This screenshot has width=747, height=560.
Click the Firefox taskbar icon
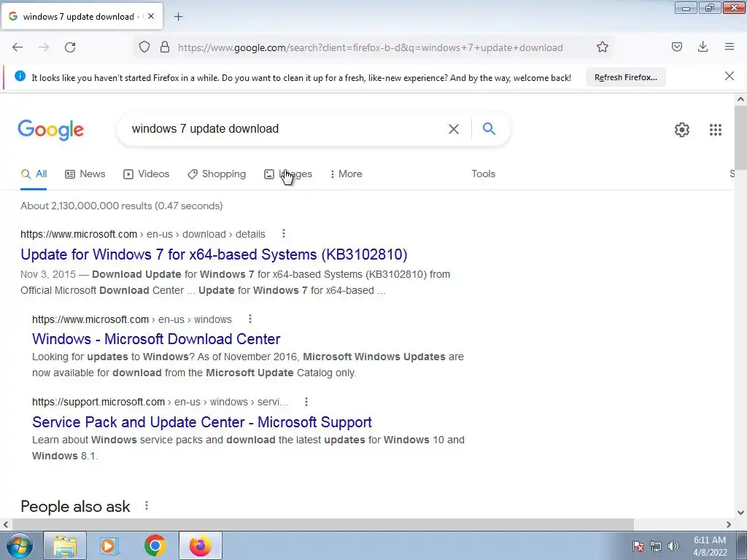200,545
